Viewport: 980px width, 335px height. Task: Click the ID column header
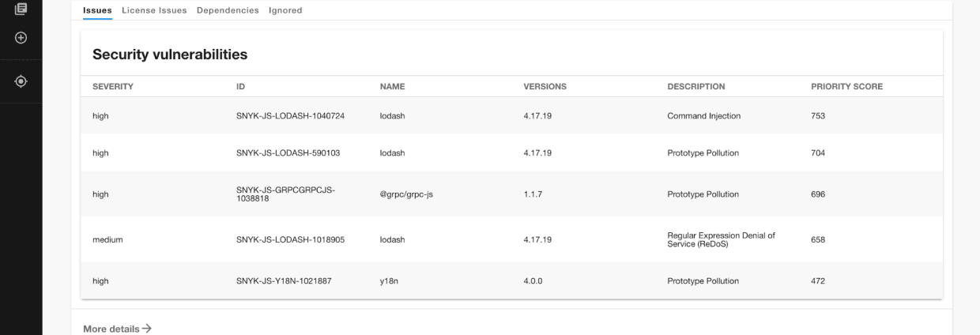point(240,86)
